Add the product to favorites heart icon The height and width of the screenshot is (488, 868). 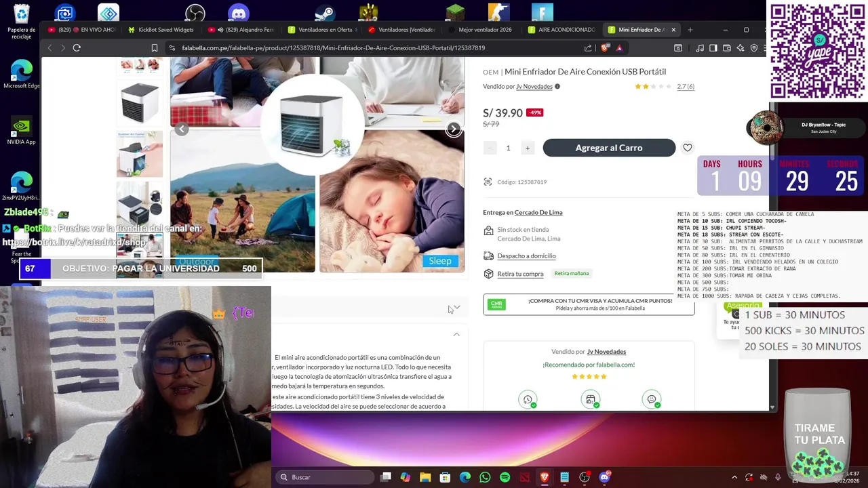tap(688, 148)
